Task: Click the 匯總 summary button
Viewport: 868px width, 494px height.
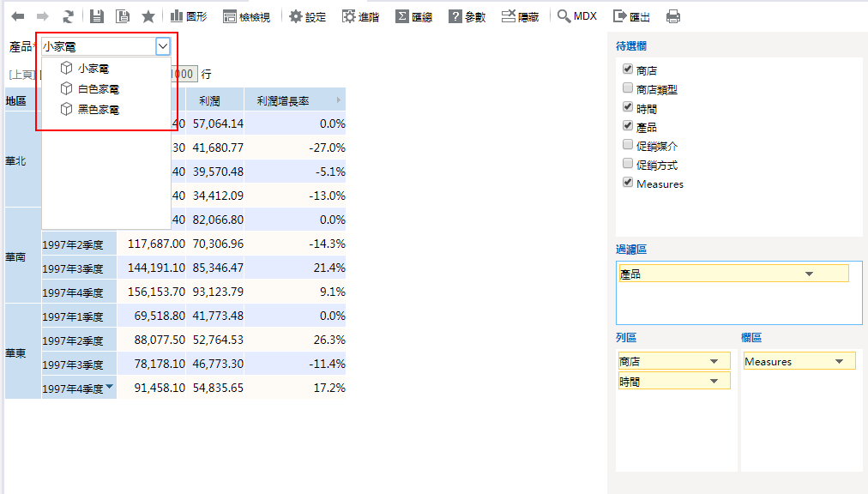Action: pyautogui.click(x=413, y=16)
